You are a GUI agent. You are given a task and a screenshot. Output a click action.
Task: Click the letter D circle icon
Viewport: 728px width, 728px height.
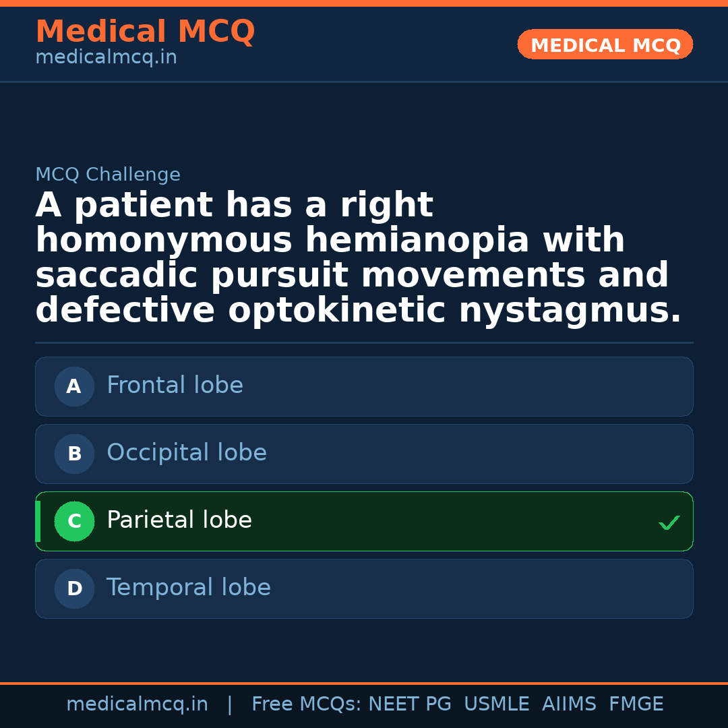click(74, 589)
